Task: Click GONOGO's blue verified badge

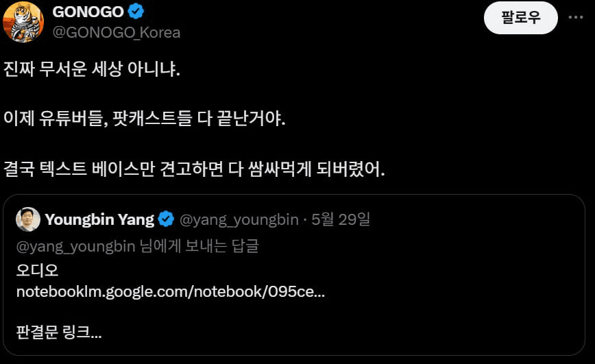Action: point(136,12)
